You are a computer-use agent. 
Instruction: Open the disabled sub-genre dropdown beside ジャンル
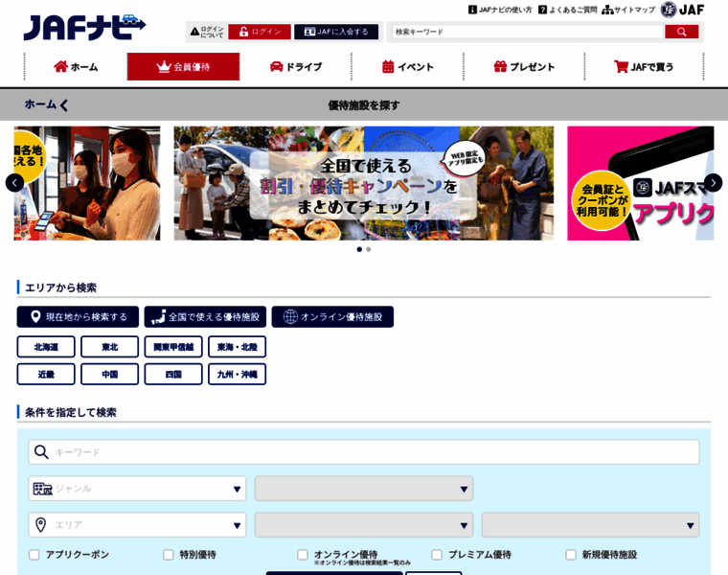[364, 489]
